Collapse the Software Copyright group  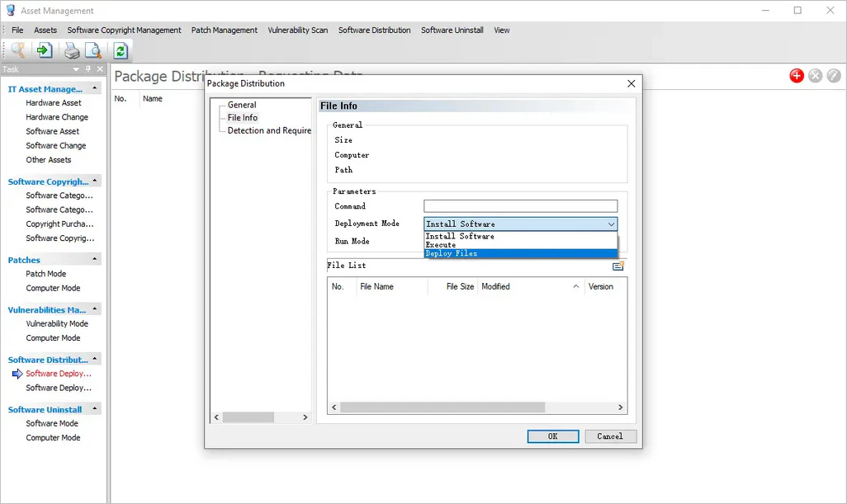coord(95,181)
